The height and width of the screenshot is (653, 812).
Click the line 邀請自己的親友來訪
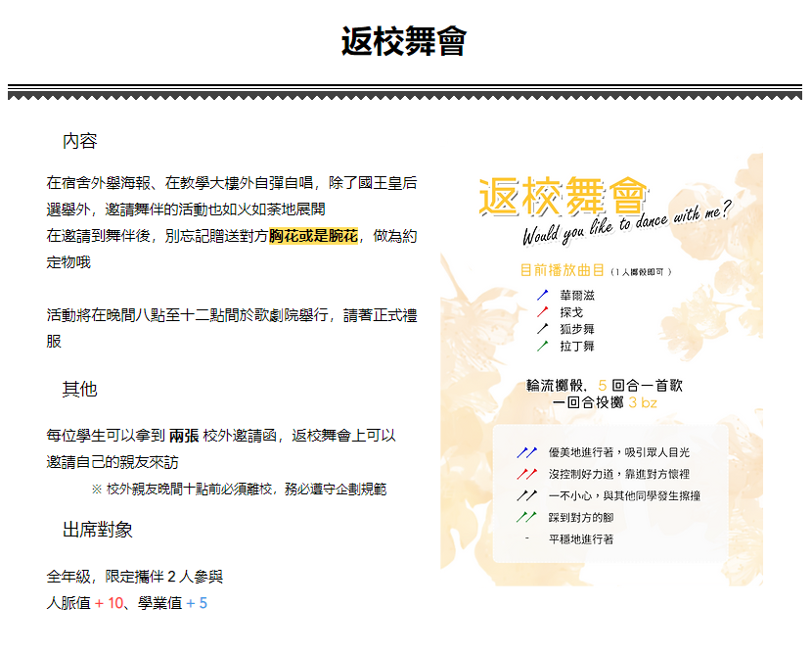tap(113, 462)
